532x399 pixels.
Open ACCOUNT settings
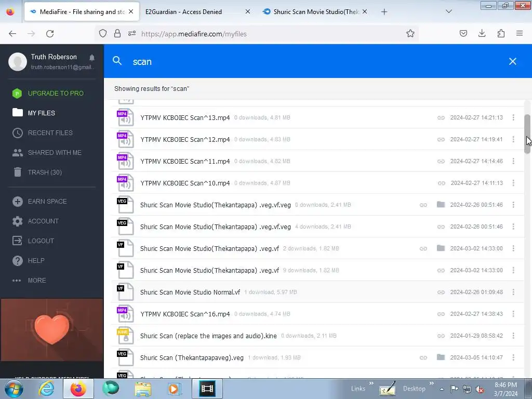36,221
